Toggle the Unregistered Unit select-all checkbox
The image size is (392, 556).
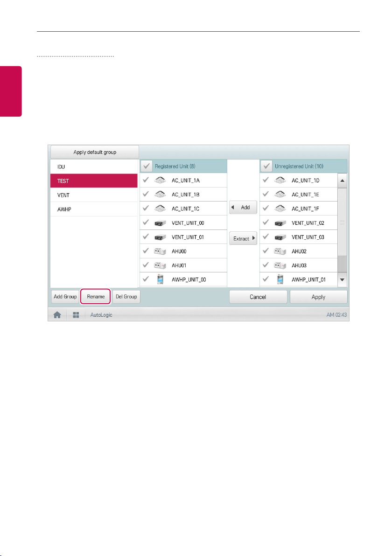(266, 166)
